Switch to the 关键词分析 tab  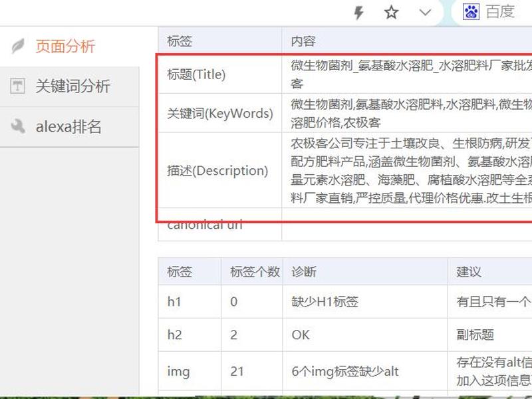(x=70, y=86)
